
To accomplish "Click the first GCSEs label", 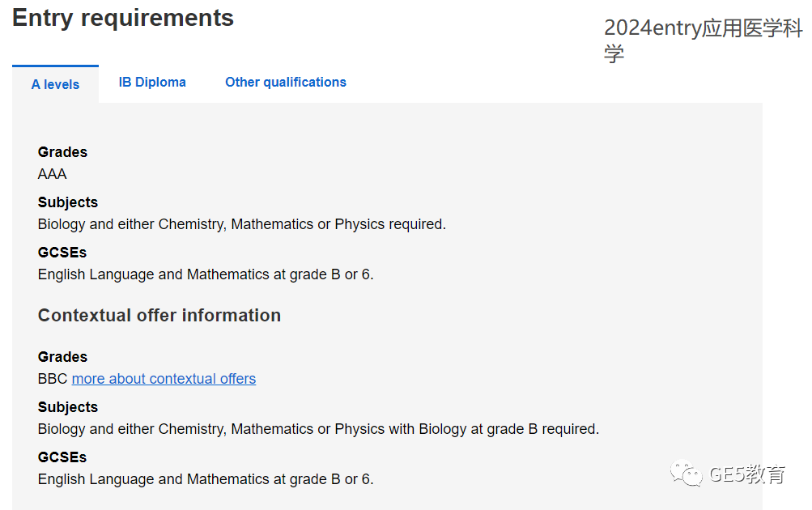I will click(x=62, y=253).
